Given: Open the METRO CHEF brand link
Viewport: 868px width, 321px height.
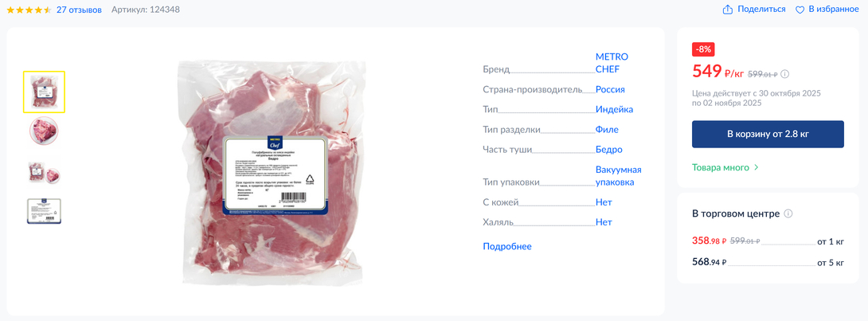Looking at the screenshot, I should [x=612, y=63].
